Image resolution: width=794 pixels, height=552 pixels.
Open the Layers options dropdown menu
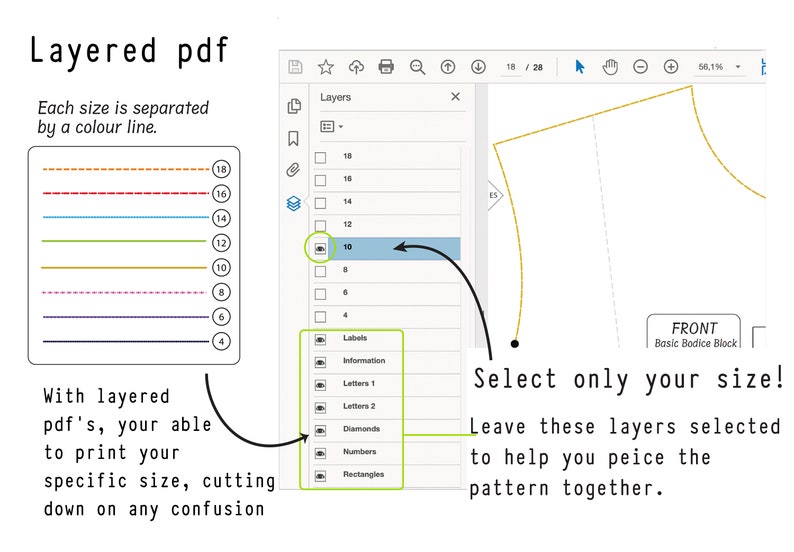tap(332, 126)
